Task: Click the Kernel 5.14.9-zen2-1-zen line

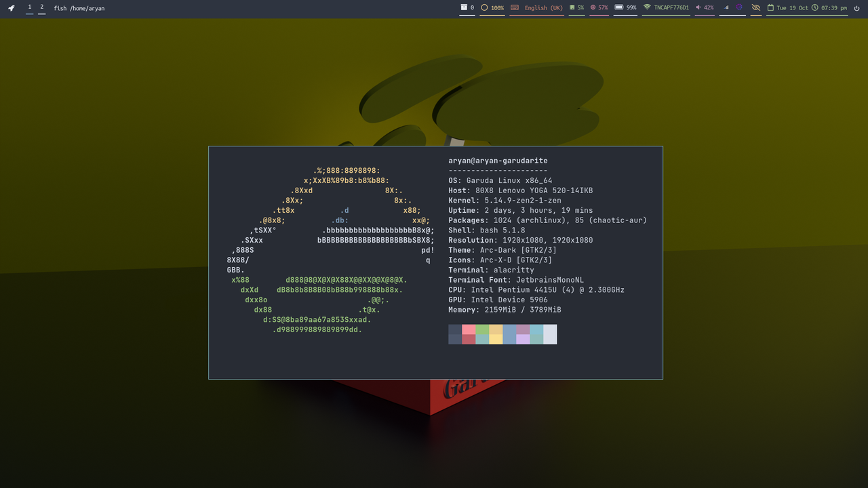Action: click(505, 201)
